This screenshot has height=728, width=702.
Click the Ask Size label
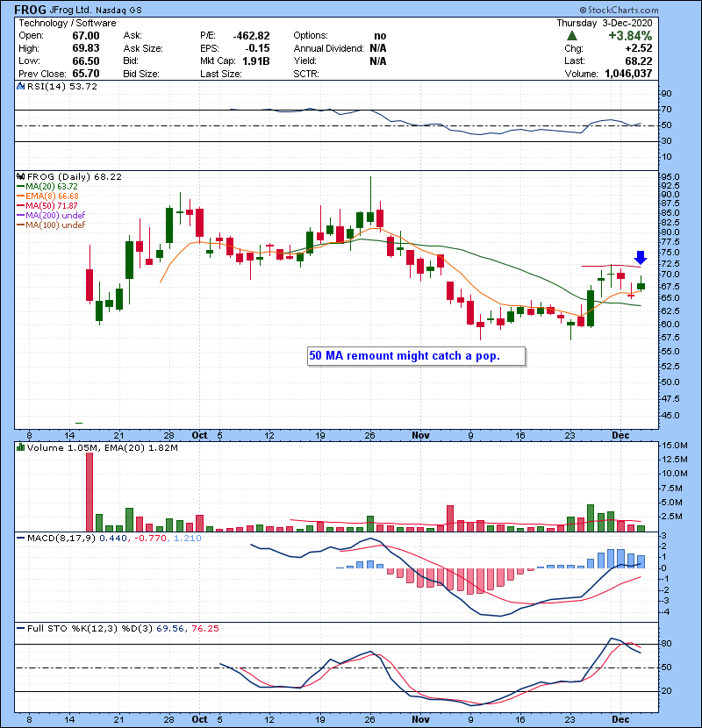click(143, 48)
